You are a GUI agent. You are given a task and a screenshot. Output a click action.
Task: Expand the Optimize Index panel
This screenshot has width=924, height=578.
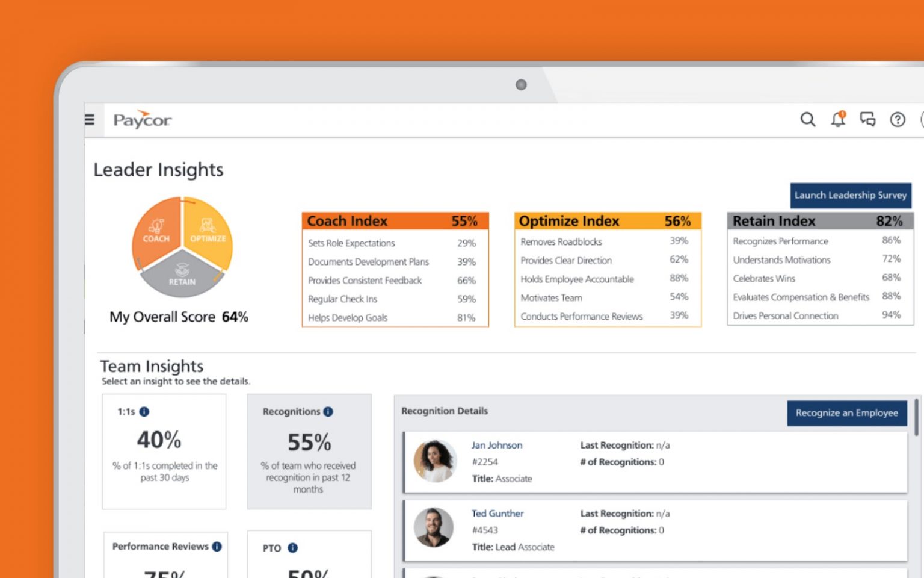pyautogui.click(x=607, y=221)
